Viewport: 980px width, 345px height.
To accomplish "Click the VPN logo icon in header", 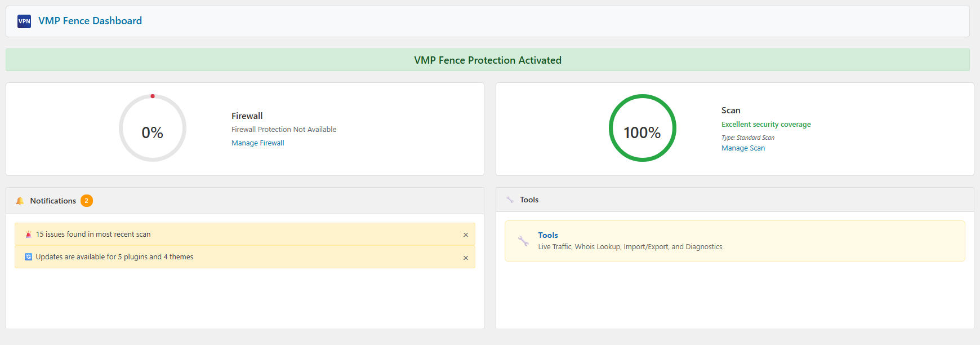I will click(24, 21).
